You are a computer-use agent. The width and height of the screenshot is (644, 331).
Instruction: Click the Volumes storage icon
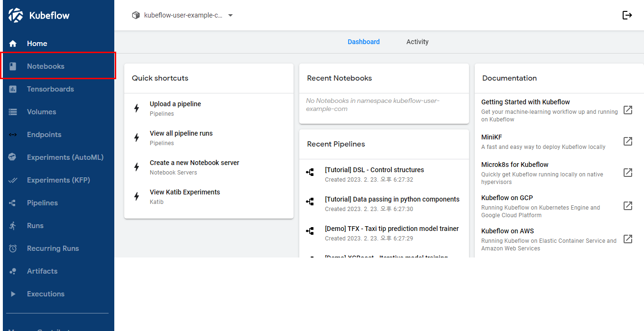point(13,112)
